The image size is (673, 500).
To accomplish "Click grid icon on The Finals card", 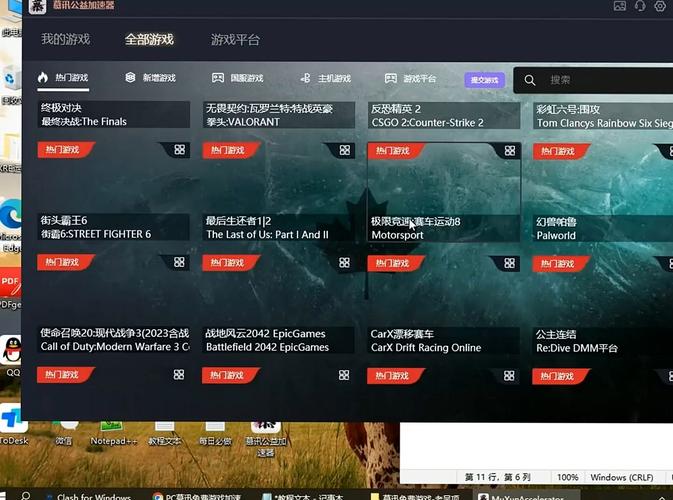I will click(180, 150).
